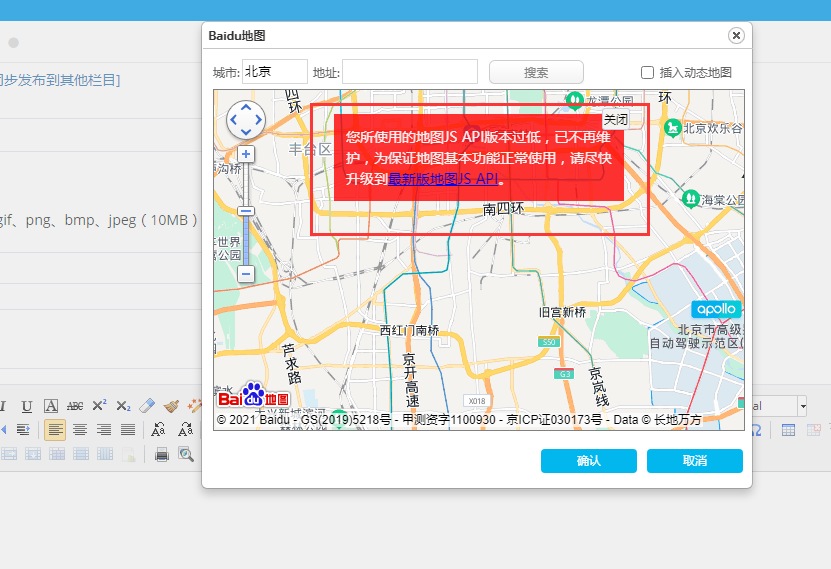This screenshot has height=569, width=831.
Task: Click the 搜索 button
Action: pyautogui.click(x=536, y=72)
